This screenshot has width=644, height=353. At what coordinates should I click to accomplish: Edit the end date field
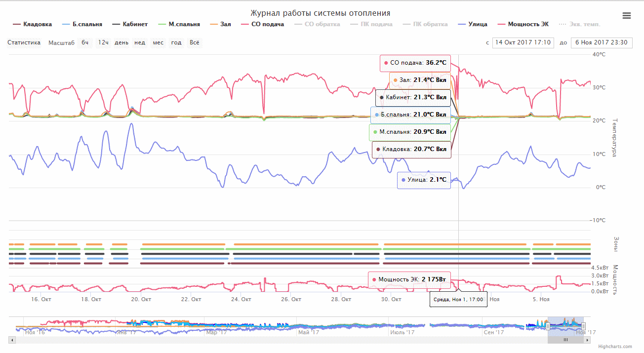pyautogui.click(x=601, y=42)
